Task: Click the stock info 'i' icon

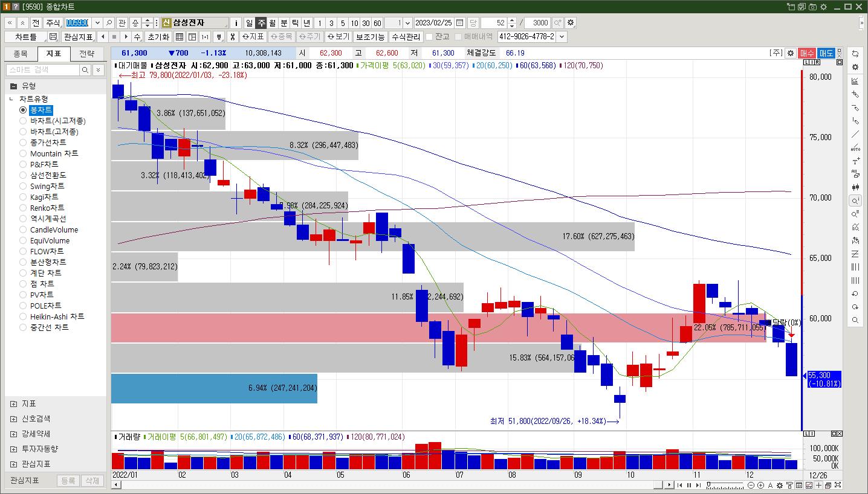Action: click(x=236, y=23)
